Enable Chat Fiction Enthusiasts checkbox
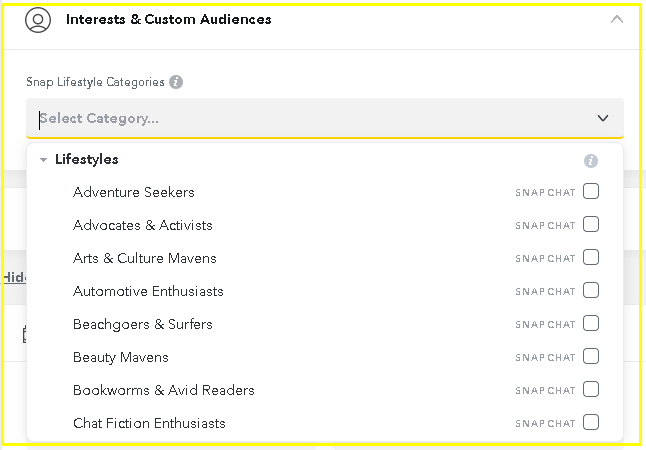The width and height of the screenshot is (646, 450). [x=591, y=422]
